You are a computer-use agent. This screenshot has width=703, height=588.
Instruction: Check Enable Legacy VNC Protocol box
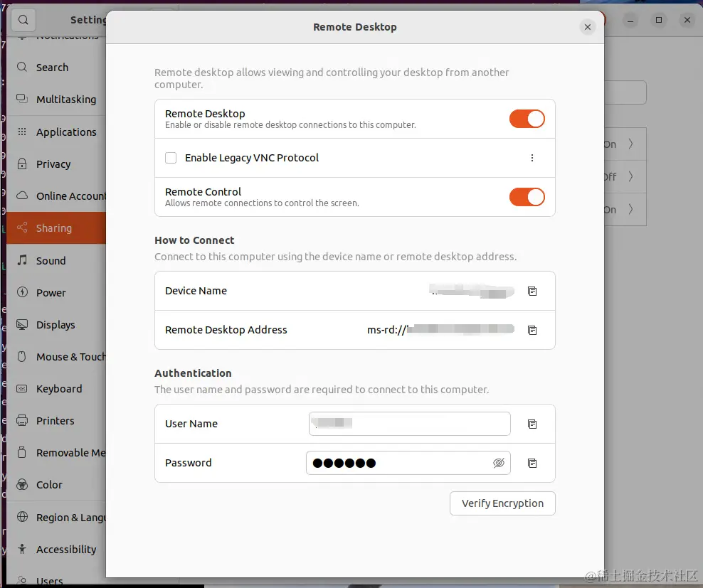click(171, 158)
